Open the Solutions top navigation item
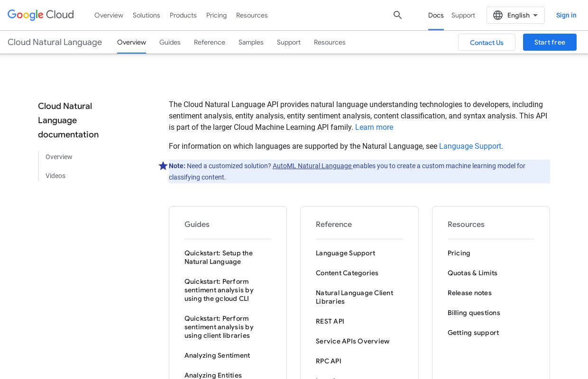Screen dimensions: 588x379 click(147, 15)
